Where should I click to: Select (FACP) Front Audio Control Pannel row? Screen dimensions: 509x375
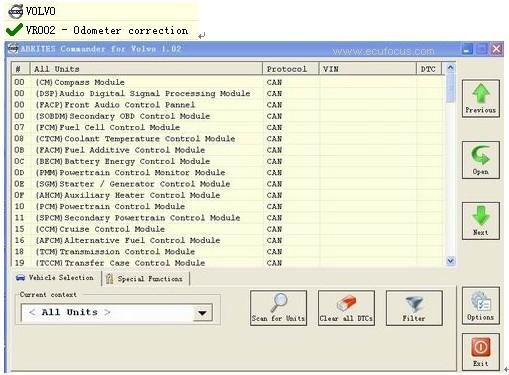tap(228, 105)
